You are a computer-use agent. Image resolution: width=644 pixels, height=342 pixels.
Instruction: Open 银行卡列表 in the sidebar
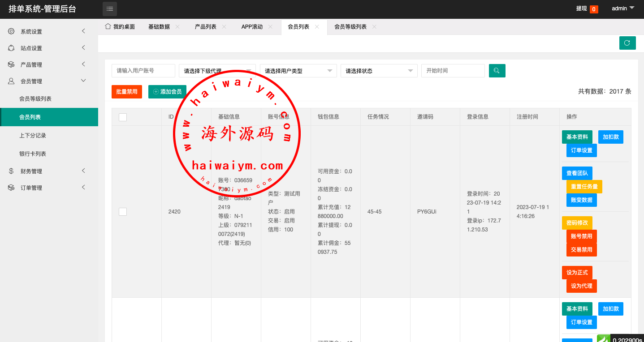(33, 154)
